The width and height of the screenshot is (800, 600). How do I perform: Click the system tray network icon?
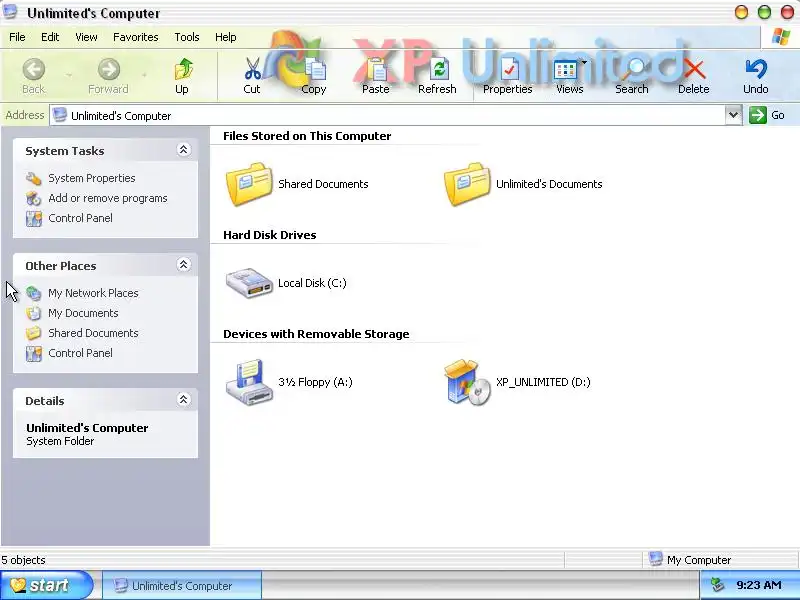pos(717,585)
